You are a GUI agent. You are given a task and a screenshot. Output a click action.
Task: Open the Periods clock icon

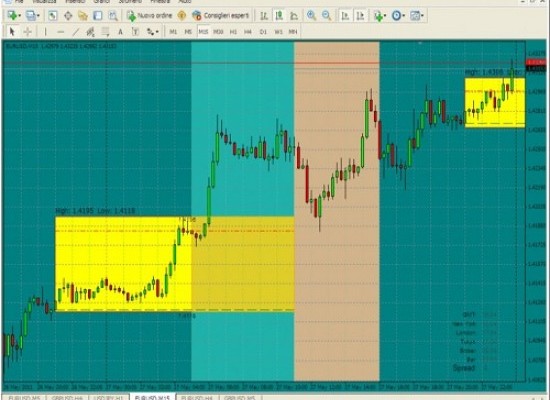(396, 16)
